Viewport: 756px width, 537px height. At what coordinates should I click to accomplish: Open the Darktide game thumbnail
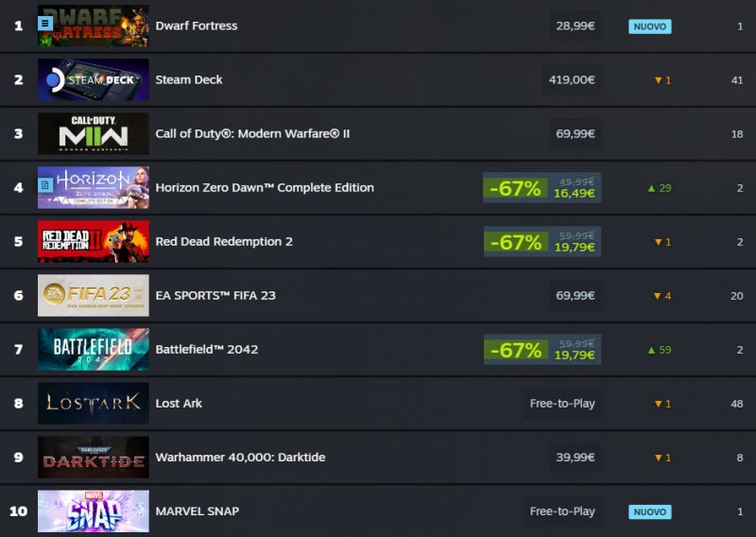[93, 457]
